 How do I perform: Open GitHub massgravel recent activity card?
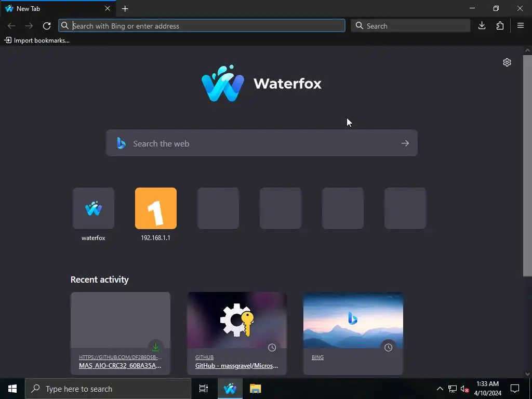(237, 334)
